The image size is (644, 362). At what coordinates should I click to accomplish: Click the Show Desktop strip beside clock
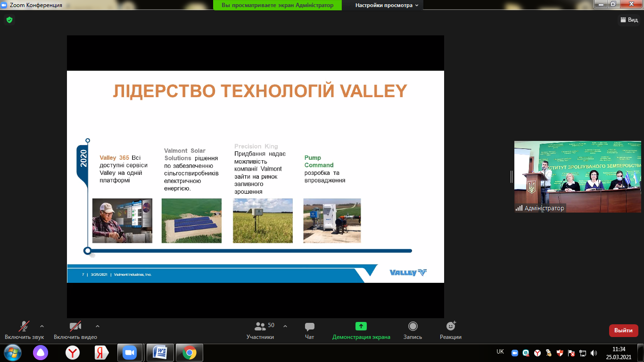point(641,353)
